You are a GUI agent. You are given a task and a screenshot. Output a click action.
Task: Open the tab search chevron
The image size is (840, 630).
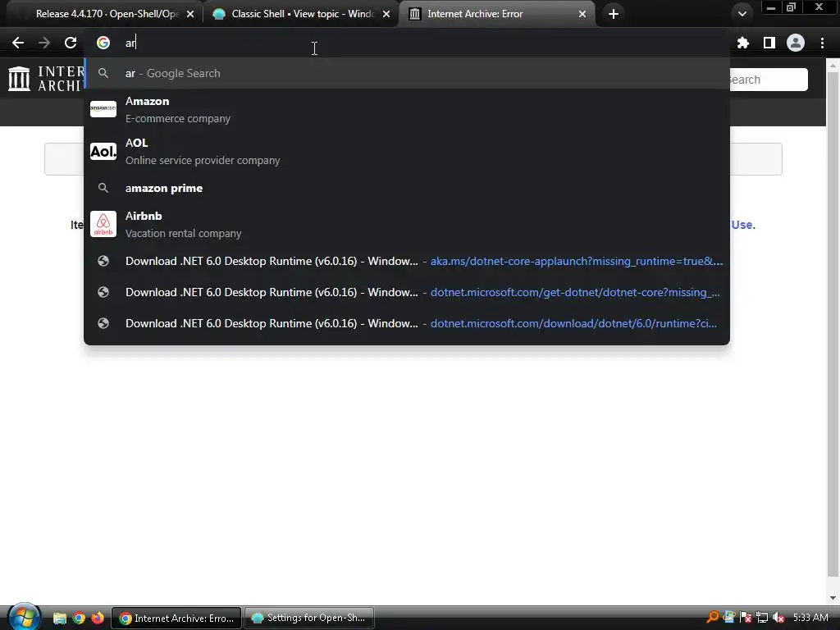point(742,14)
